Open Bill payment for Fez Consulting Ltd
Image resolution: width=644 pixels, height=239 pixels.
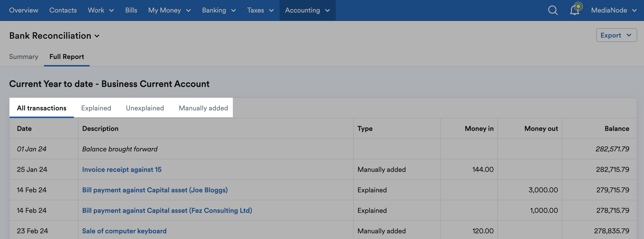coord(167,210)
